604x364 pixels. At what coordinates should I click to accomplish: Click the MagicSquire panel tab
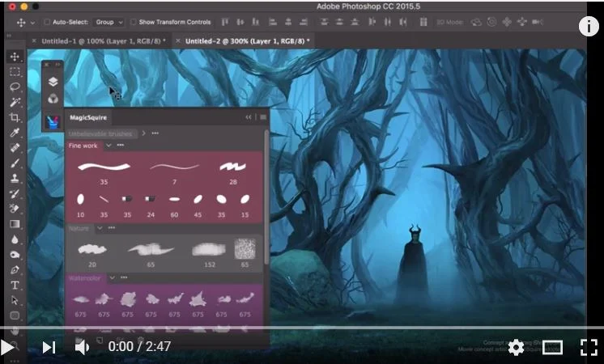pos(88,118)
